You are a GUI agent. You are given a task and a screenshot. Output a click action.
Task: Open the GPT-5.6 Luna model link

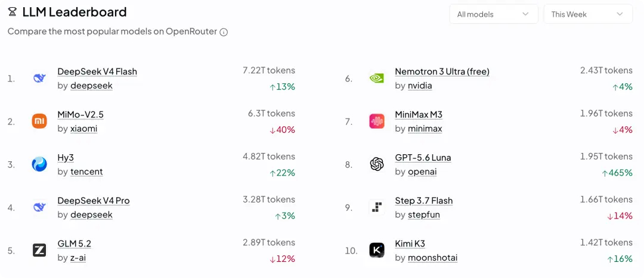pyautogui.click(x=423, y=158)
